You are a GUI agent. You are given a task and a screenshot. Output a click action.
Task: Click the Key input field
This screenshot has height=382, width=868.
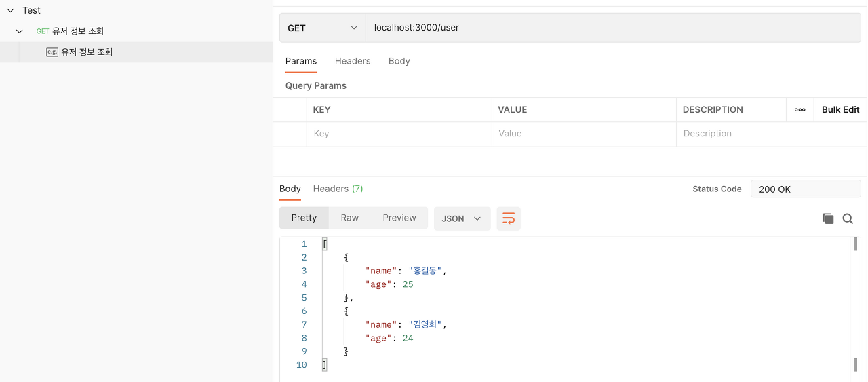pyautogui.click(x=399, y=134)
